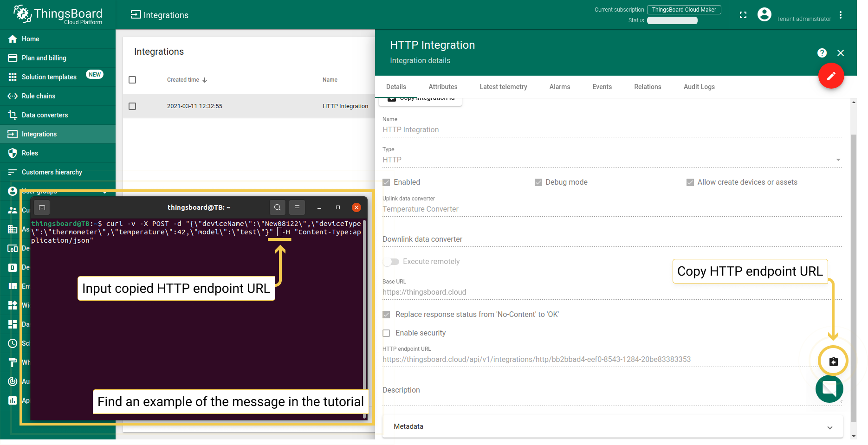Click the details panel vertical scrollbar

854,278
